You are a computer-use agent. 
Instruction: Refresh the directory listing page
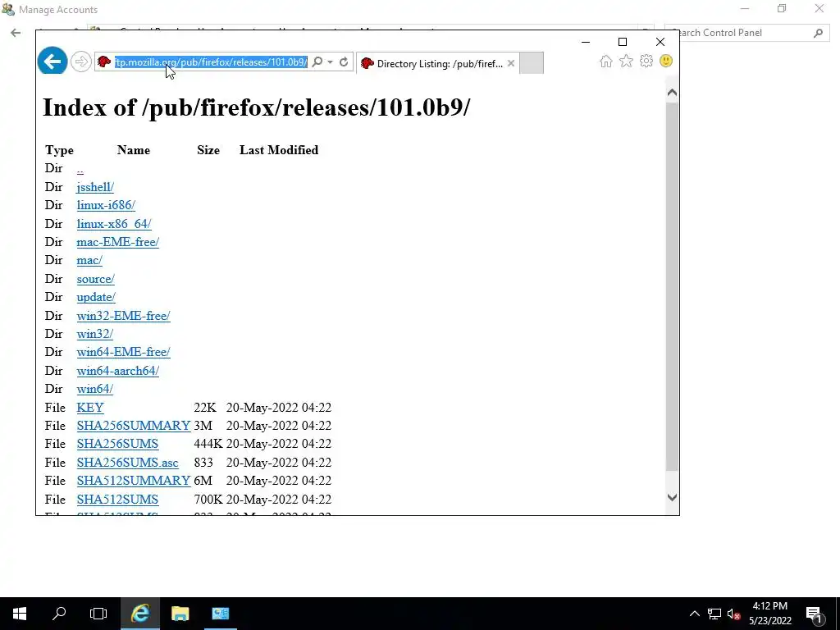click(x=344, y=62)
